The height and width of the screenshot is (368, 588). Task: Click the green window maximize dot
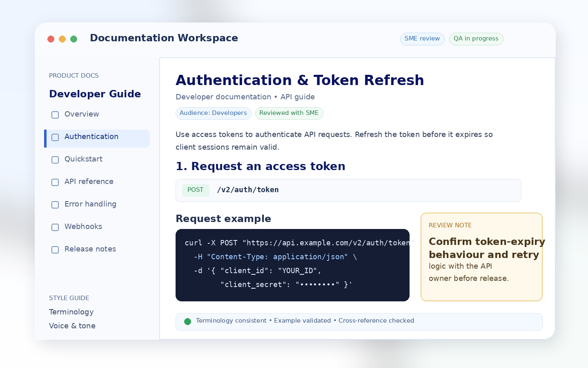(x=74, y=39)
